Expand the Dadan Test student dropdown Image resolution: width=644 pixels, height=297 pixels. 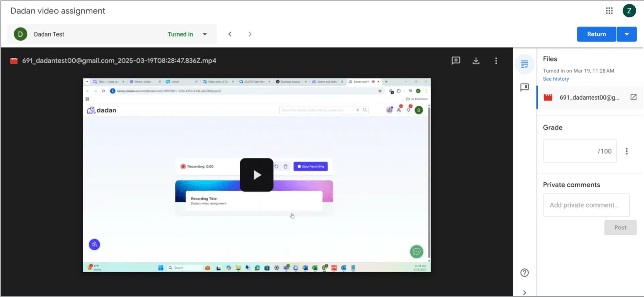point(205,34)
